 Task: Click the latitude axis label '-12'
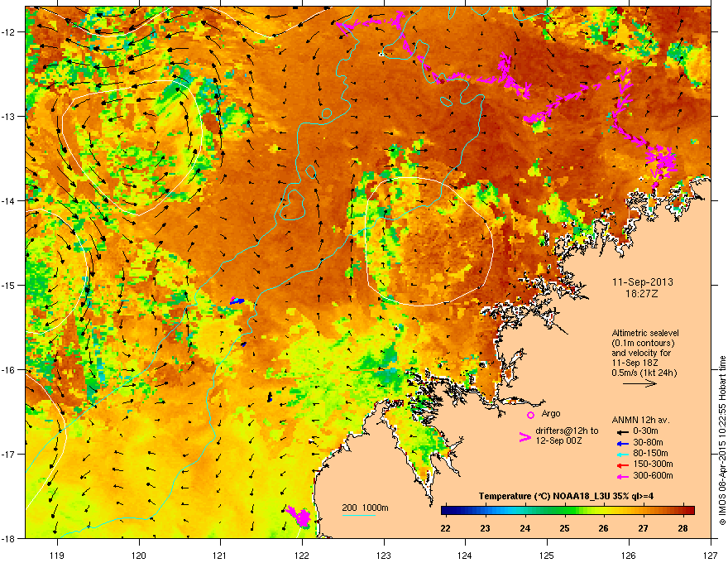tap(8, 31)
